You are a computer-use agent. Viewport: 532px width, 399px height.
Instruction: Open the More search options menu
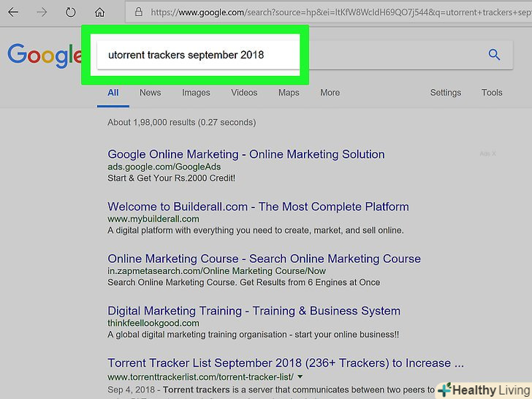pyautogui.click(x=330, y=93)
